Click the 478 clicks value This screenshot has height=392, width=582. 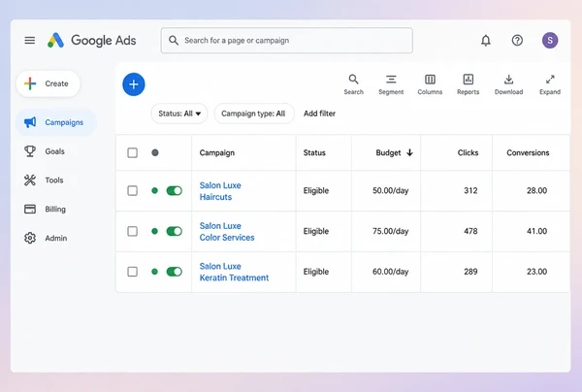pyautogui.click(x=470, y=231)
